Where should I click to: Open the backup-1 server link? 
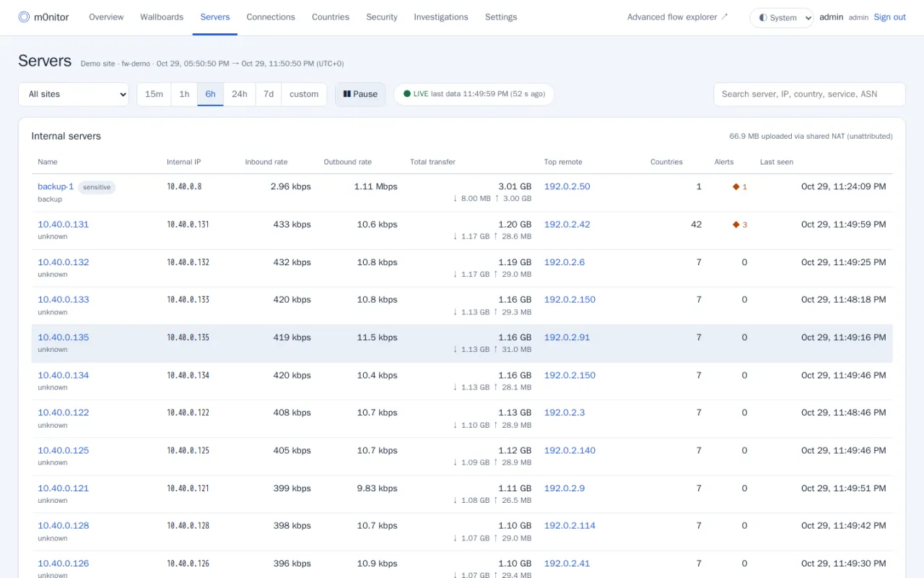(x=56, y=186)
